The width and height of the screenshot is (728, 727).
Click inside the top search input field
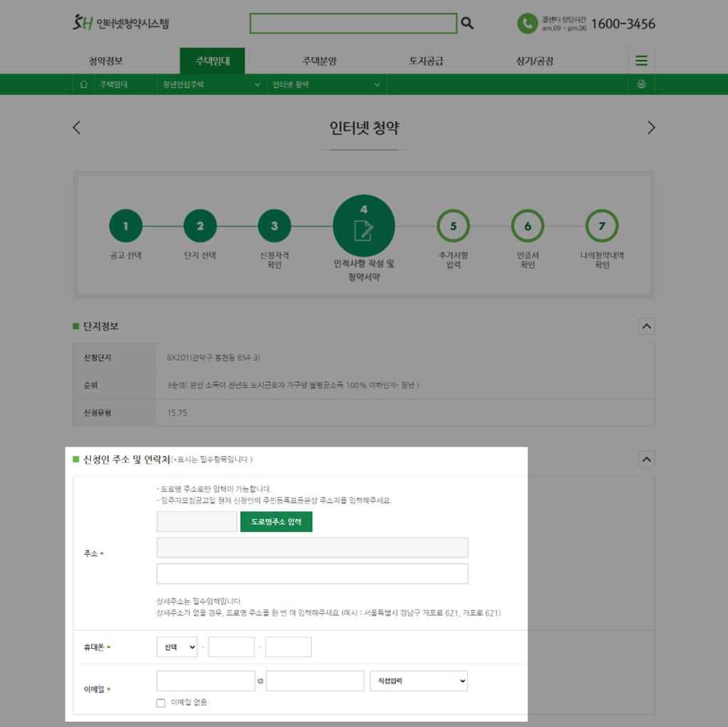[x=353, y=23]
